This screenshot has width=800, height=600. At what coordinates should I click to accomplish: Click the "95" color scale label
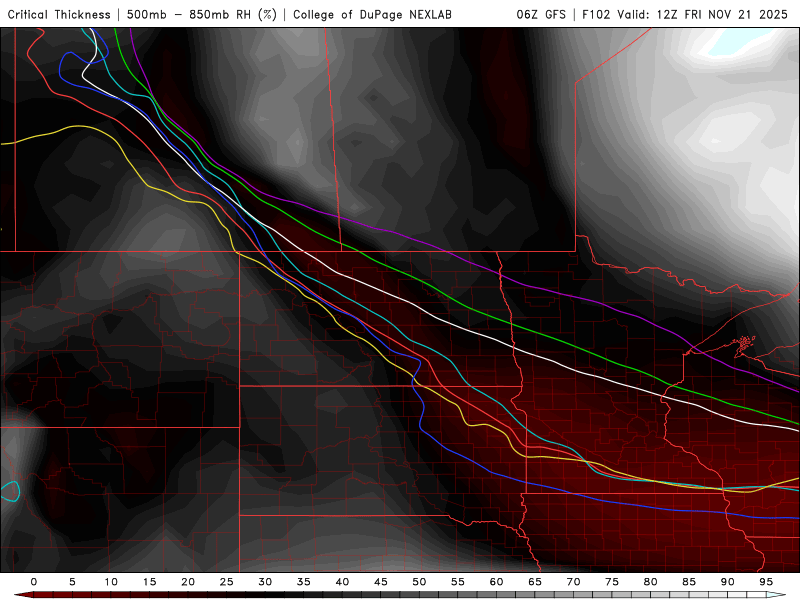click(x=766, y=582)
